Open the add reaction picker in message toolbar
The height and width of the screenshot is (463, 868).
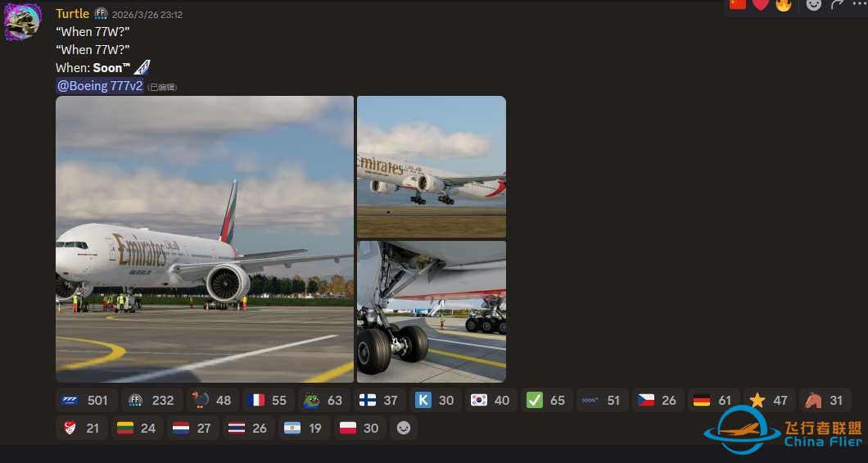813,4
